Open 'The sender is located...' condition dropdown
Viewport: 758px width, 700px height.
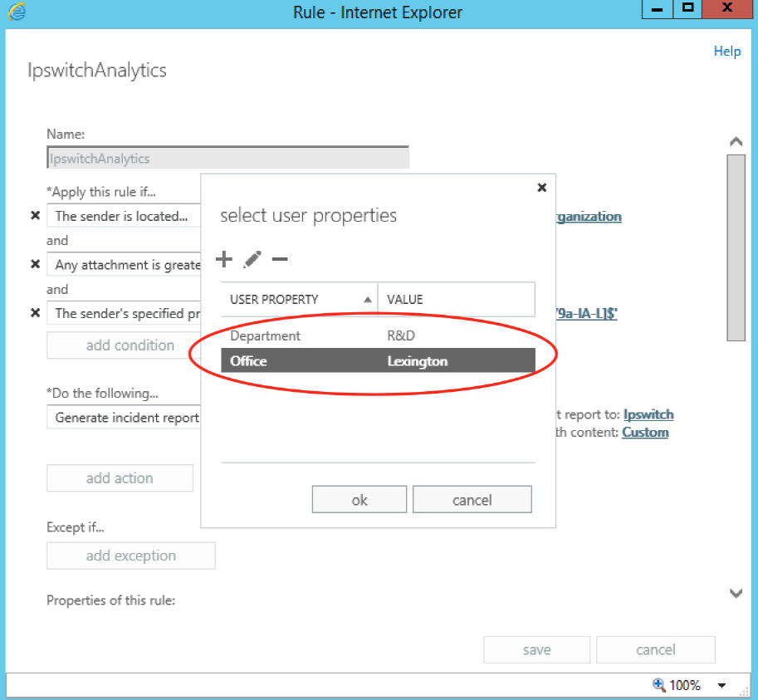[x=124, y=216]
